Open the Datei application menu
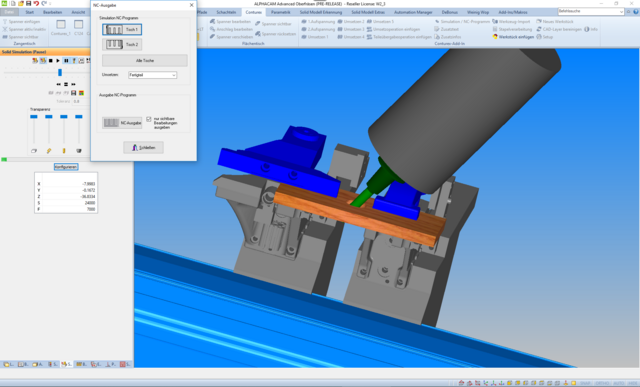Image resolution: width=640 pixels, height=387 pixels. pos(9,12)
